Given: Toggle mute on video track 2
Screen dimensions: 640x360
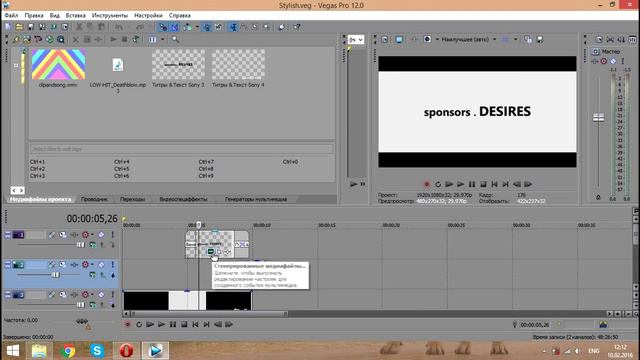Looking at the screenshot, I should coord(101,265).
